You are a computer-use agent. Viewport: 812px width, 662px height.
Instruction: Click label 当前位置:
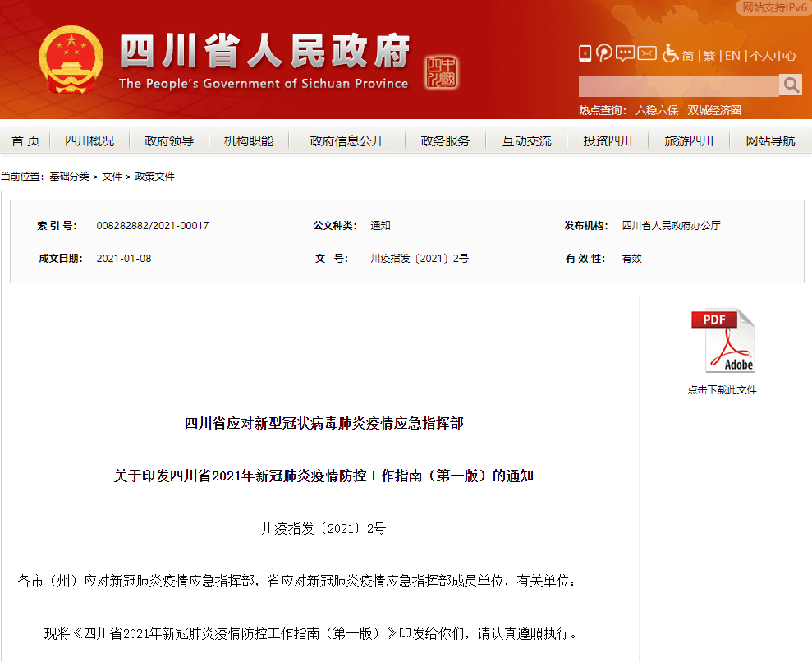[x=22, y=177]
